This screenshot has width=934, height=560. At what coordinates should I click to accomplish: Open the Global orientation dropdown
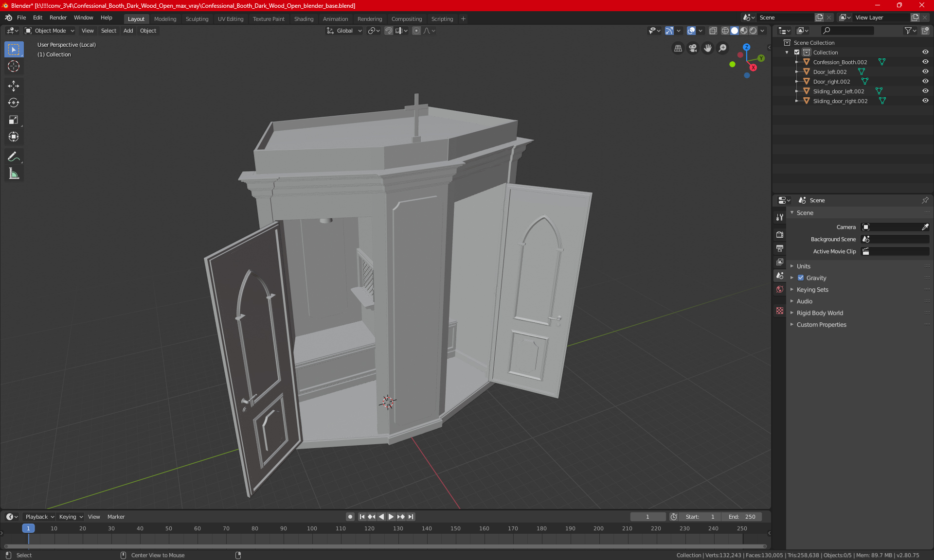[x=344, y=31]
